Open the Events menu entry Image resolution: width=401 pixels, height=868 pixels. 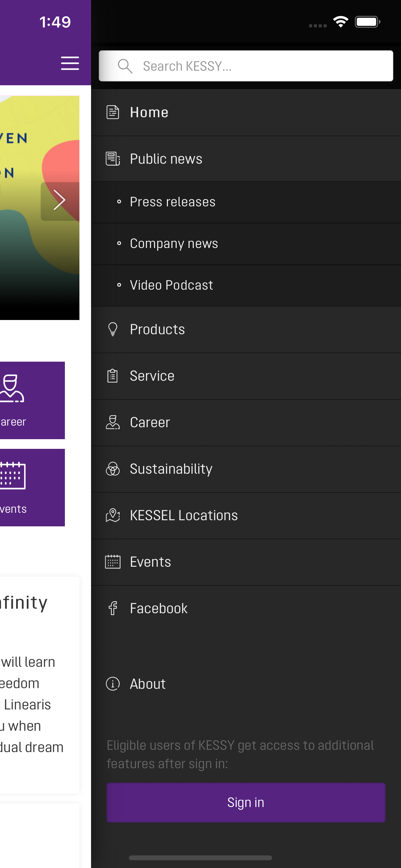tap(246, 562)
